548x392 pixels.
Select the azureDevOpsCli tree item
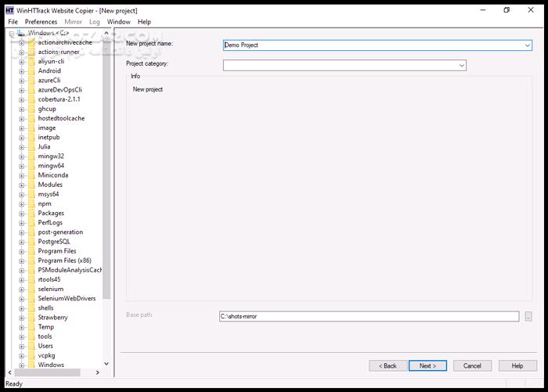(x=59, y=90)
